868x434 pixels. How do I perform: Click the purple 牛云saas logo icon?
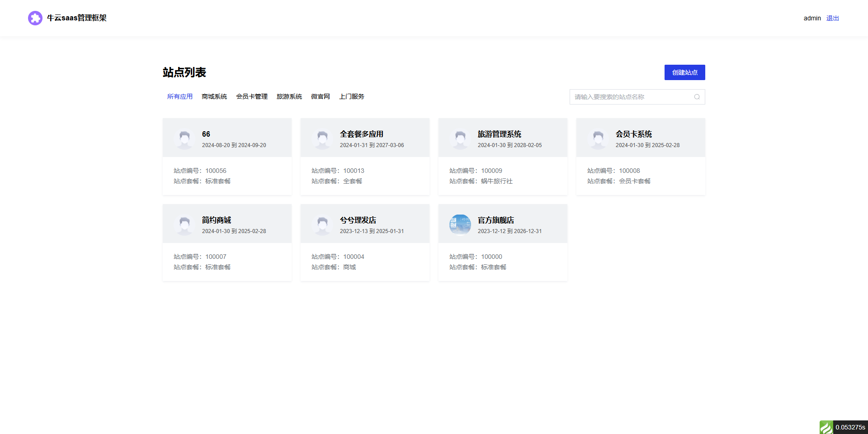click(35, 18)
